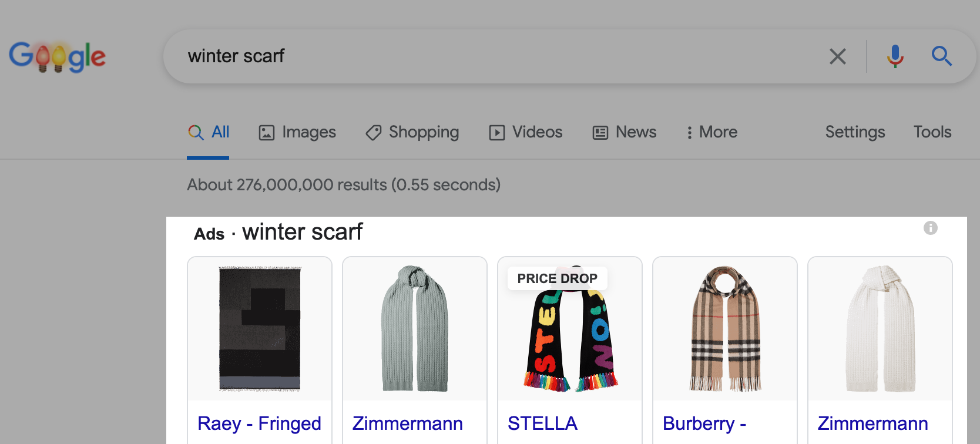Open the Raey Fringed scarf link
Image resolution: width=980 pixels, height=444 pixels.
click(259, 423)
